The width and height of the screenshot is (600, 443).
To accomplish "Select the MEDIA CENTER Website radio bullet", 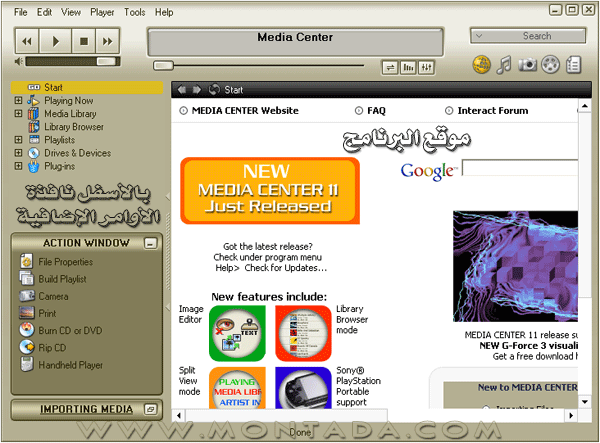I will pos(183,111).
